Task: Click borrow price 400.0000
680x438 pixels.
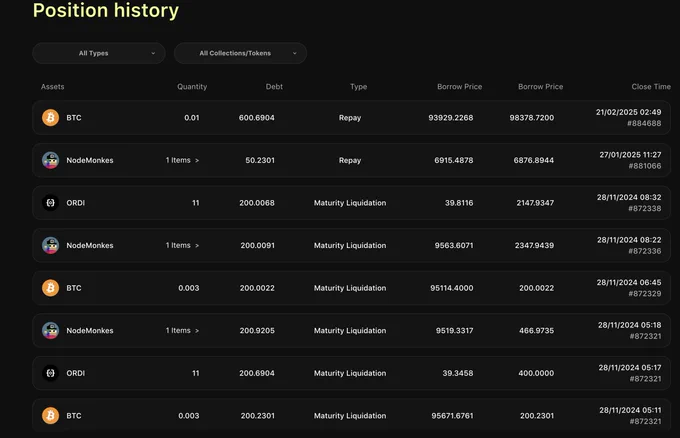Action: pos(536,373)
